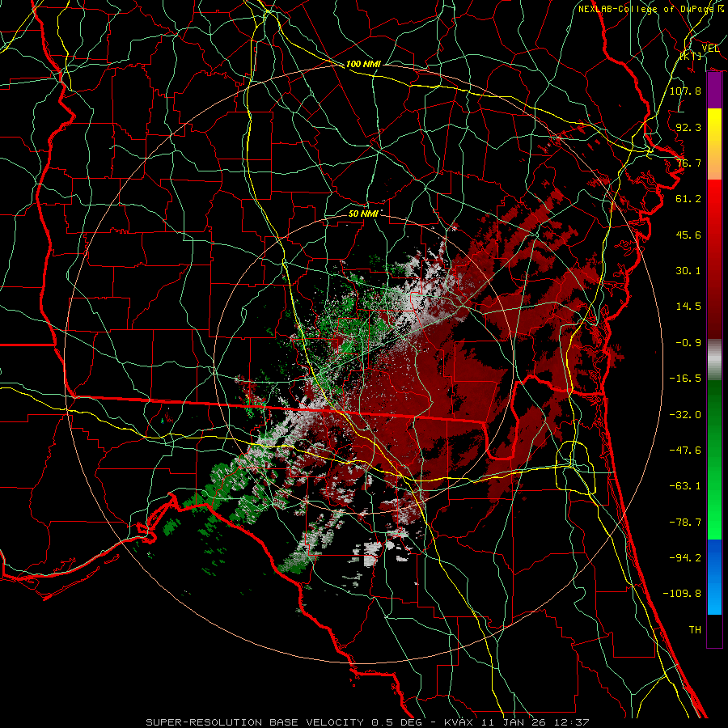Click the 30.1 legend value
This screenshot has width=728, height=728.
tap(688, 271)
